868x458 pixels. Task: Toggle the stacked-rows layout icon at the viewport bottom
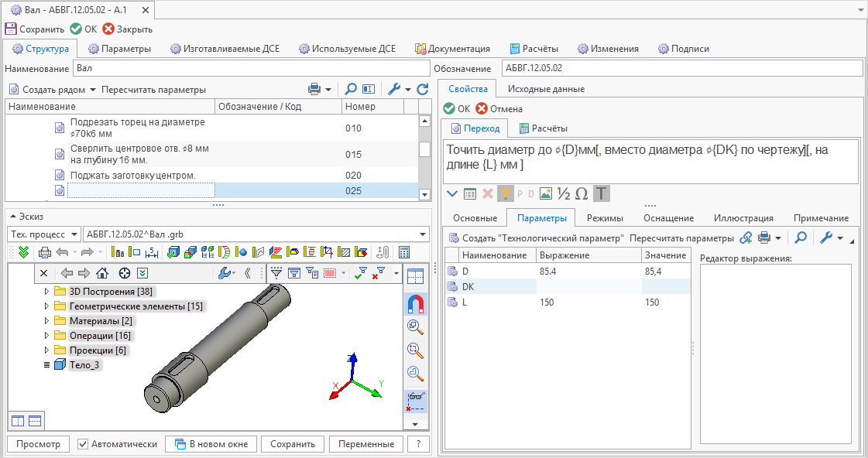[x=35, y=421]
